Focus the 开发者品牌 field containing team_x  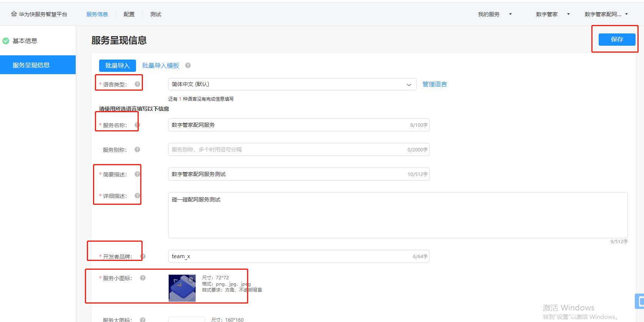click(299, 256)
